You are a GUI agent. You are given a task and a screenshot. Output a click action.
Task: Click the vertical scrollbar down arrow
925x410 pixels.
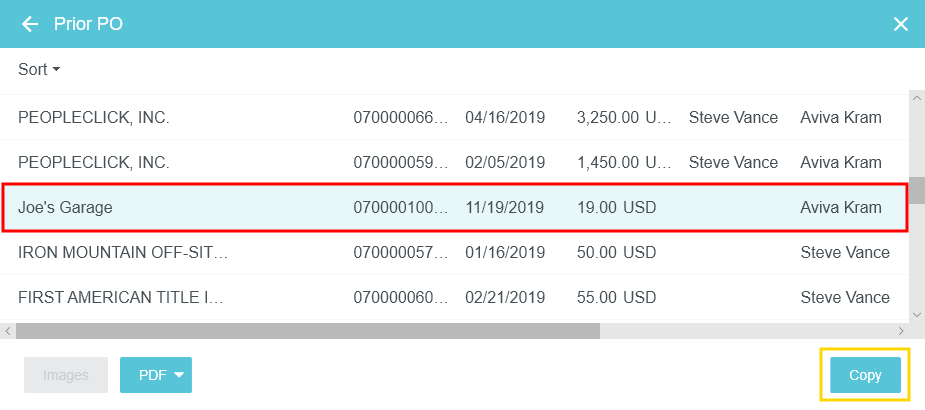916,313
